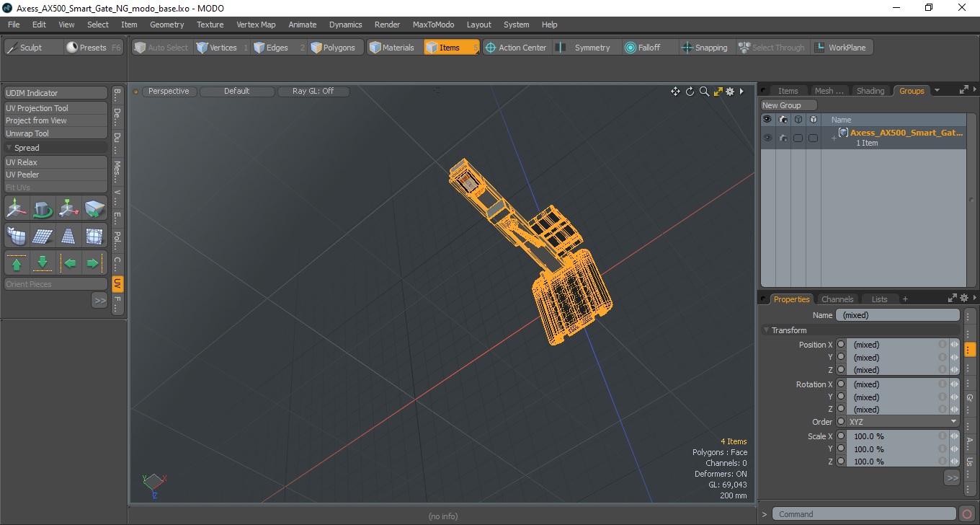Switch to the Shading tab
The image size is (980, 525).
(x=870, y=91)
